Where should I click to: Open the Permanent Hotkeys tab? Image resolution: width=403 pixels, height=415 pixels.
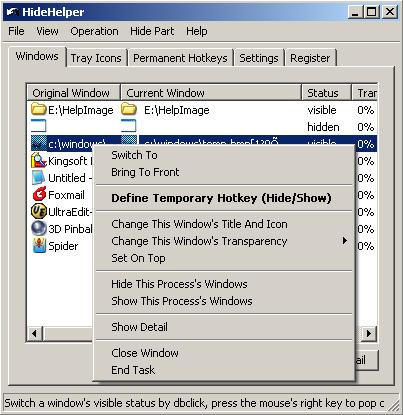(x=180, y=58)
